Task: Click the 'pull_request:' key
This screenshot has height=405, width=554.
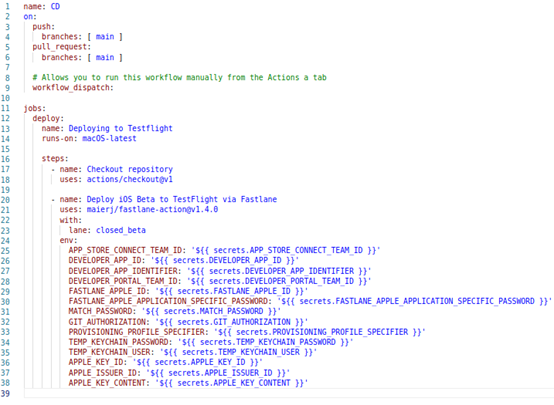Action: pyautogui.click(x=61, y=47)
